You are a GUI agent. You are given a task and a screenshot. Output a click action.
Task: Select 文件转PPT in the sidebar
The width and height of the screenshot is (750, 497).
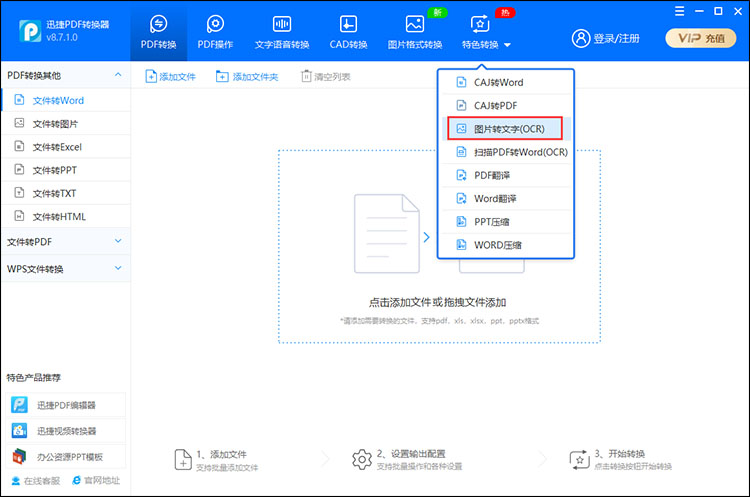[x=66, y=170]
